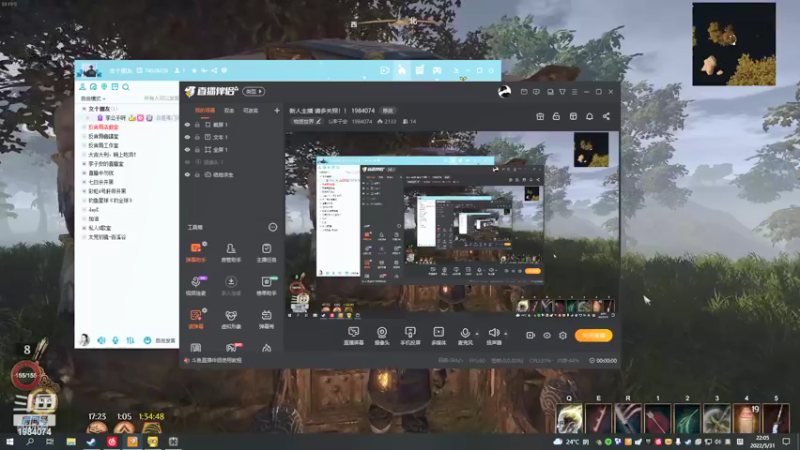Expand the toolbox more-options circle button
Screen dimensions: 800x450
tap(273, 227)
